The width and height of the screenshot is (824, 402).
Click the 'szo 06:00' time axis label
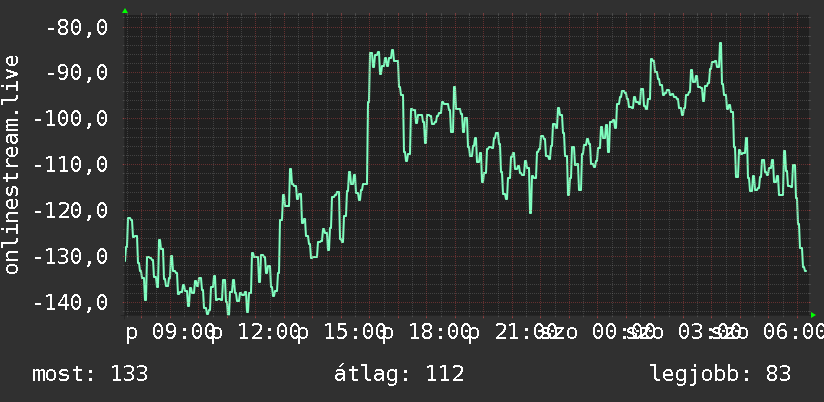coord(766,333)
